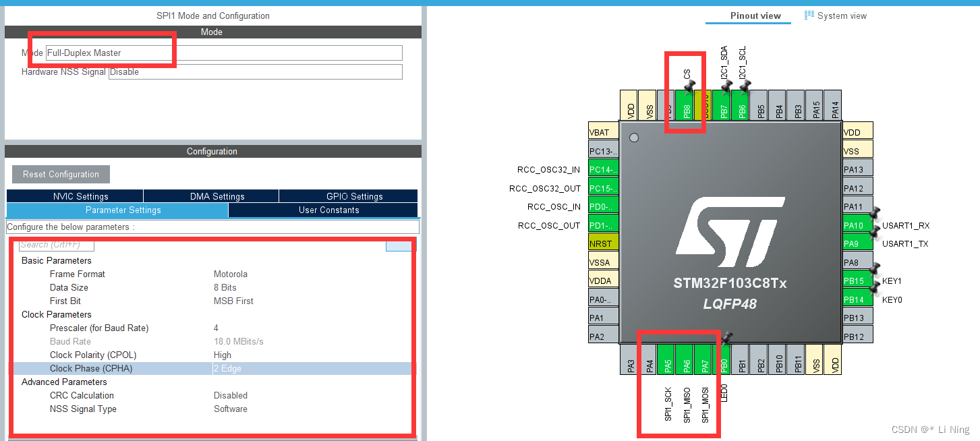Viewport: 980px width, 441px height.
Task: Change the Data Size value 8 Bits
Action: 227,287
